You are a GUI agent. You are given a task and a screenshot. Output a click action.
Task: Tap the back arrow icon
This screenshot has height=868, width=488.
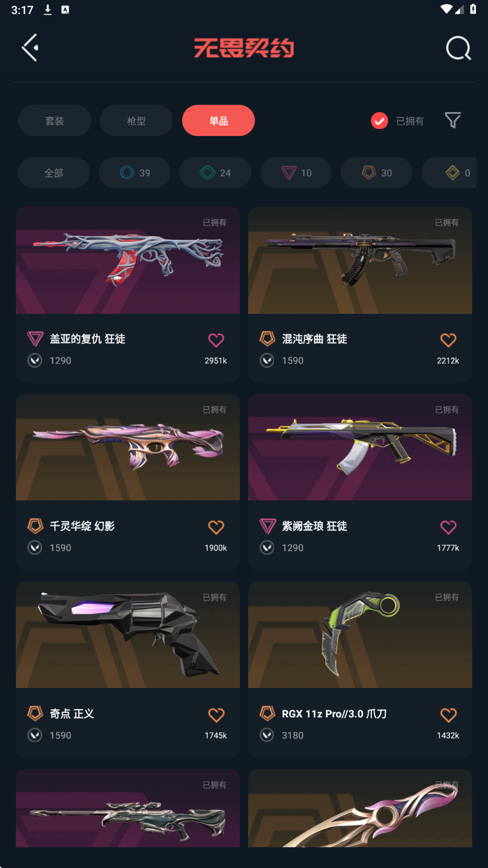(x=30, y=47)
